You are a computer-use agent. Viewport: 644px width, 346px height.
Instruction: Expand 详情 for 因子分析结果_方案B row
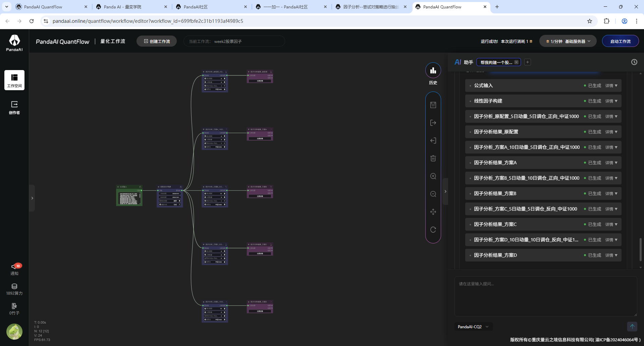tap(611, 193)
